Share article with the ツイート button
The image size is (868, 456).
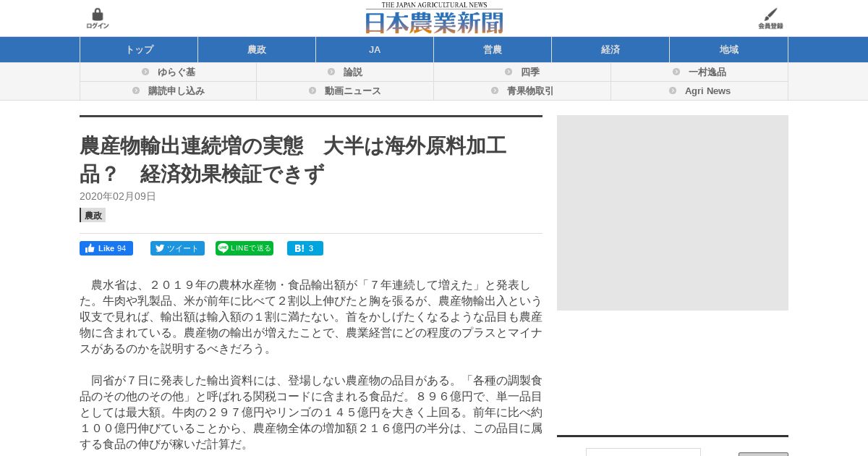[177, 248]
